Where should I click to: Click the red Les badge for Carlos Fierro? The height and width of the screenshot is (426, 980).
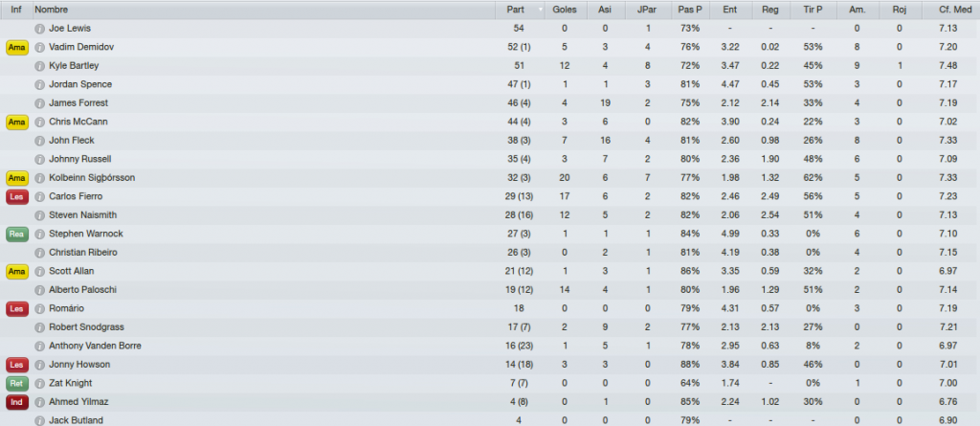click(17, 197)
